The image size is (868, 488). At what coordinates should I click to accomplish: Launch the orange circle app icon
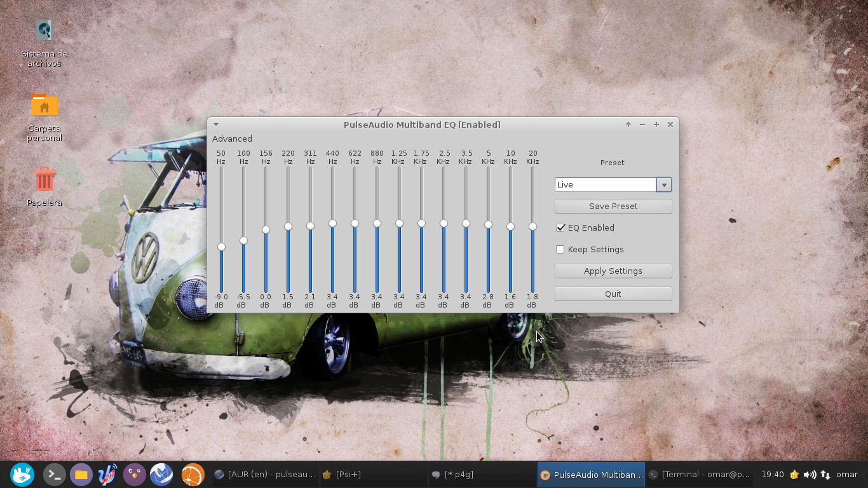coord(193,475)
